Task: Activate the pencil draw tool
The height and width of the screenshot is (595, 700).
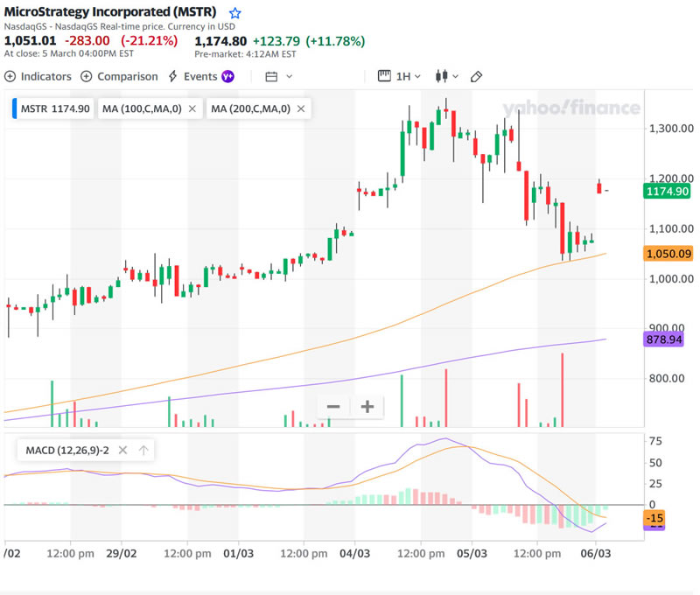Action: pyautogui.click(x=476, y=77)
